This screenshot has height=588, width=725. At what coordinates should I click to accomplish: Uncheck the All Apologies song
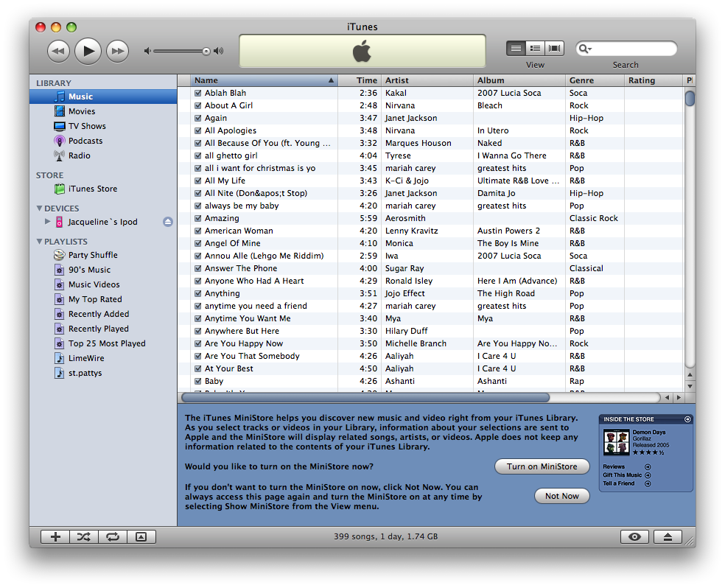click(x=198, y=131)
